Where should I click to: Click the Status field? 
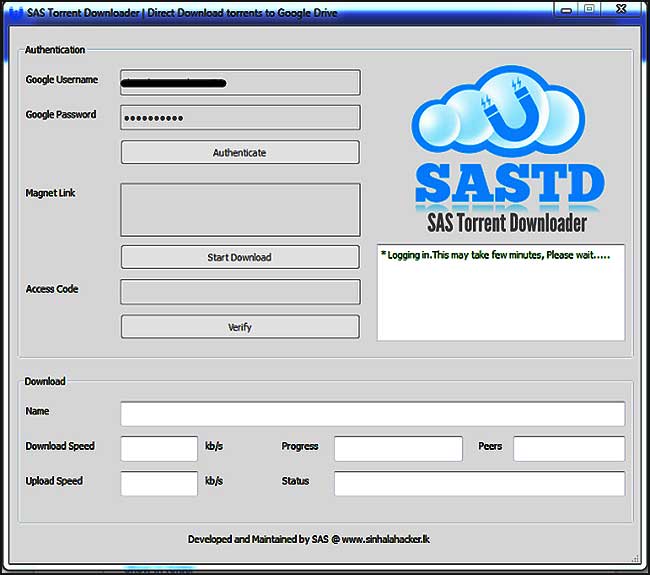coord(480,483)
